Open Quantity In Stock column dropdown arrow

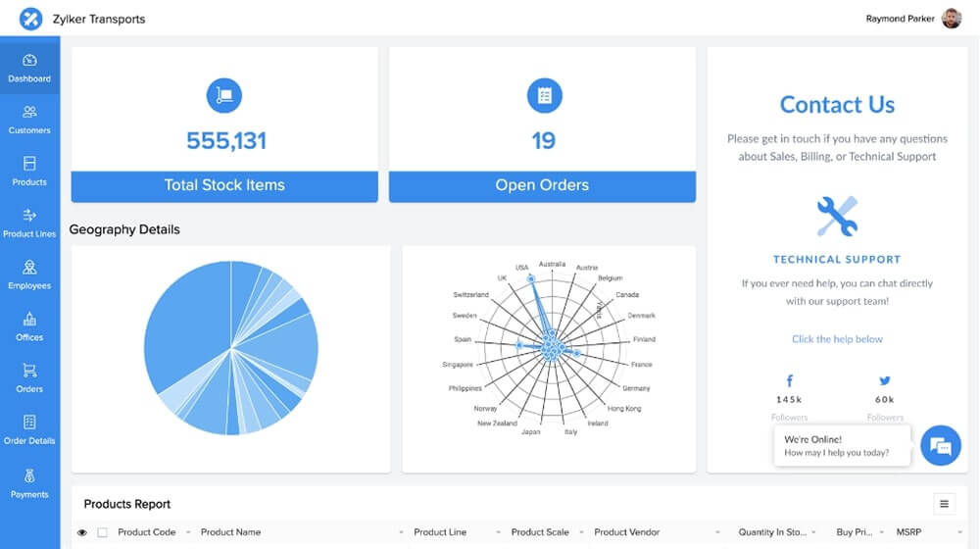(813, 532)
